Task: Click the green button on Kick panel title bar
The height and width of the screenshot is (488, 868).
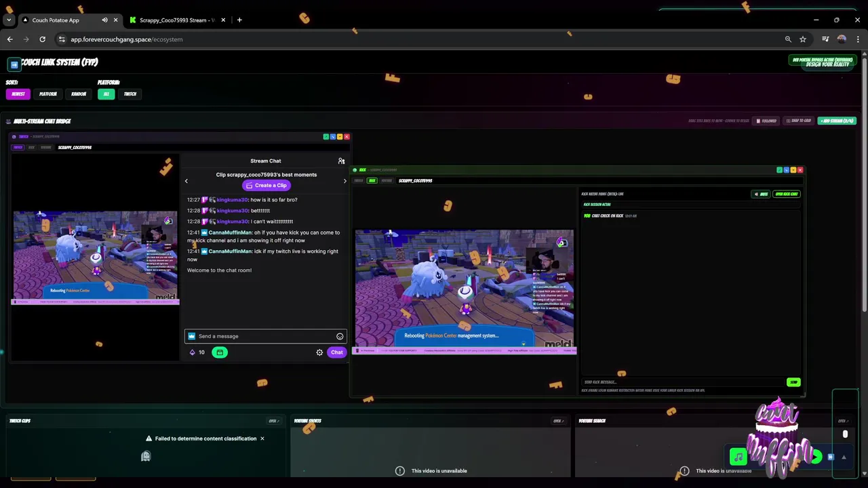Action: click(x=780, y=170)
